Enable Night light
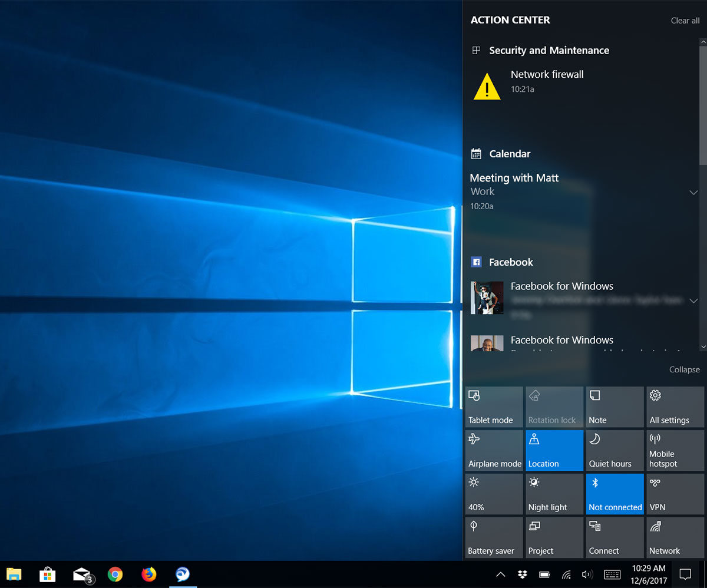 554,494
